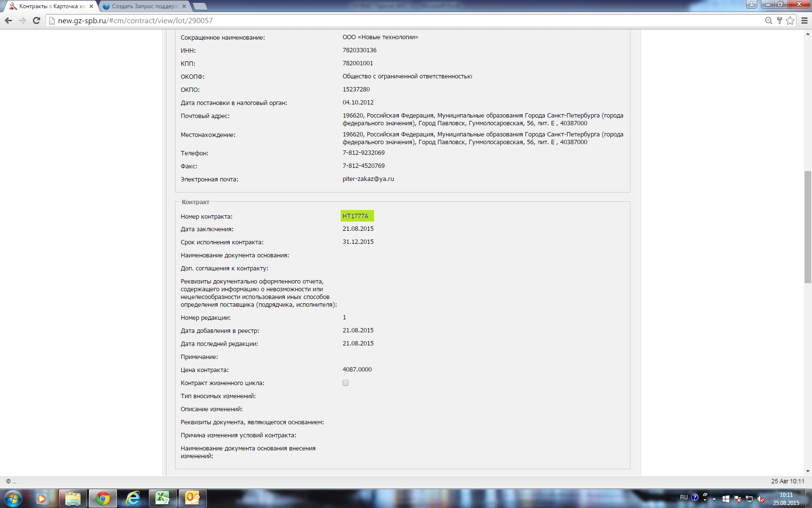Click the 'Номер редакции' value 1
Viewport: 812px width, 508px height.
pyautogui.click(x=344, y=317)
